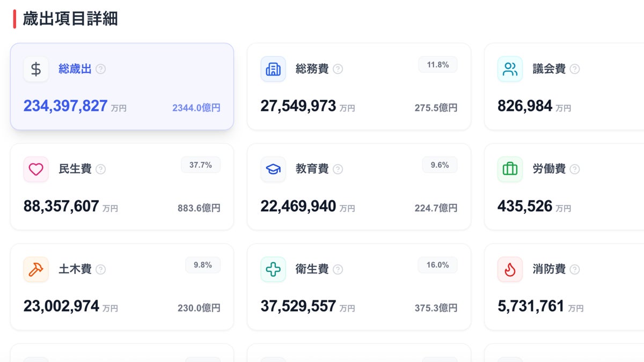Click the flame icon for 消防費
This screenshot has height=362, width=644.
click(x=510, y=269)
